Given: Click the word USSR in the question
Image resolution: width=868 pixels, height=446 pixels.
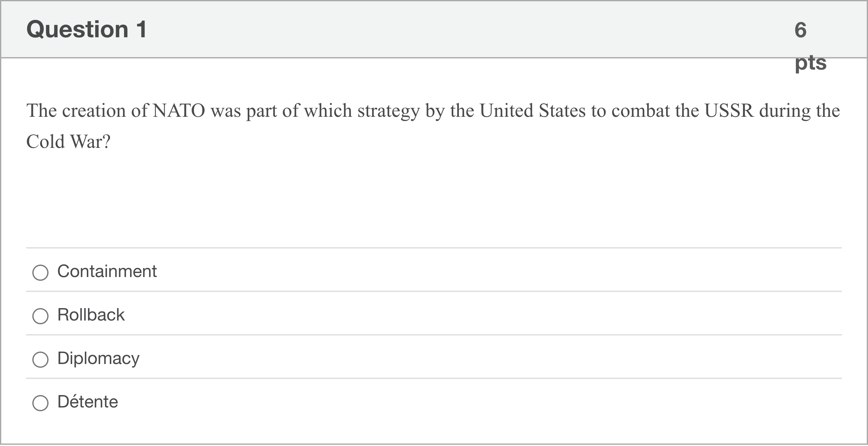Looking at the screenshot, I should point(729,111).
